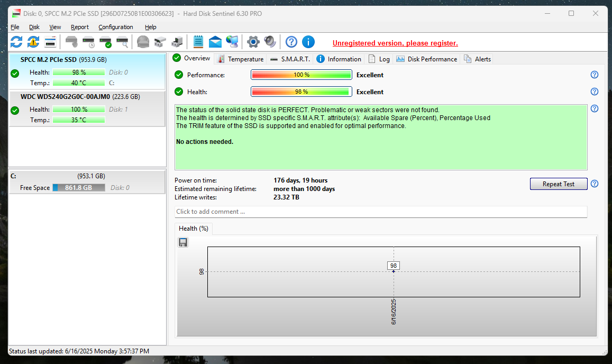Viewport: 612px width, 364px height.
Task: Click the save floppy icon above health graph
Action: (x=183, y=242)
